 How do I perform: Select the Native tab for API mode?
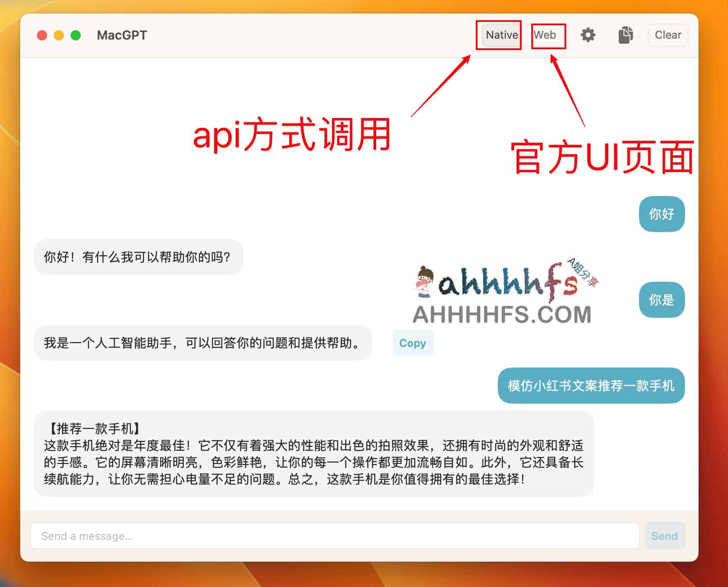click(x=501, y=35)
